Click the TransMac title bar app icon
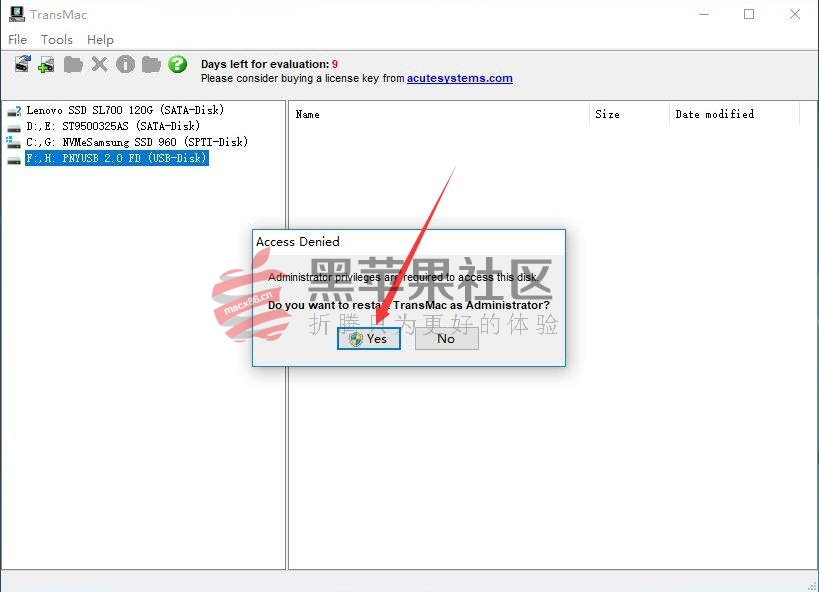 pos(17,14)
